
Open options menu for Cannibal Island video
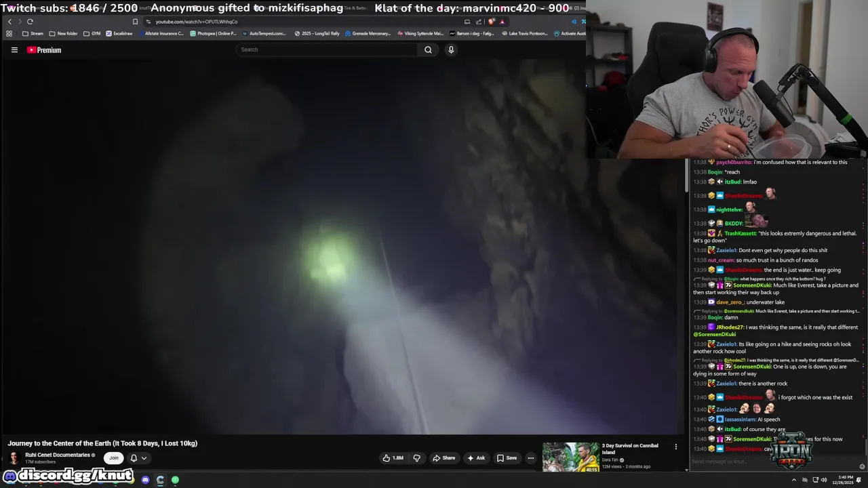tap(675, 447)
